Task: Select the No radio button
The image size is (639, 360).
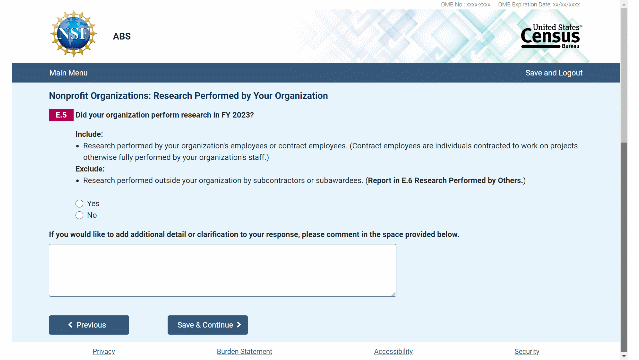Action: point(79,215)
